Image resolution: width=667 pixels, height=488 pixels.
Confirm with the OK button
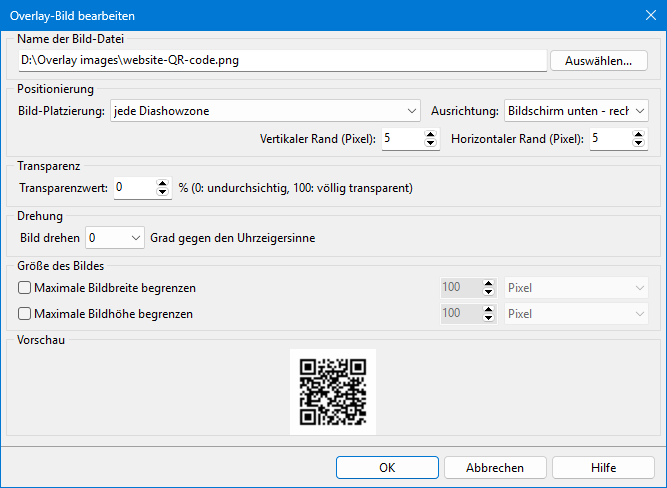tap(387, 468)
